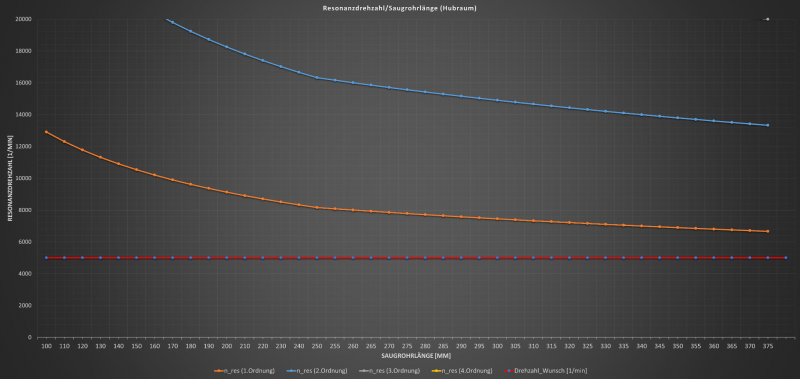Click orange curve data point at 100 mm

tap(46, 132)
